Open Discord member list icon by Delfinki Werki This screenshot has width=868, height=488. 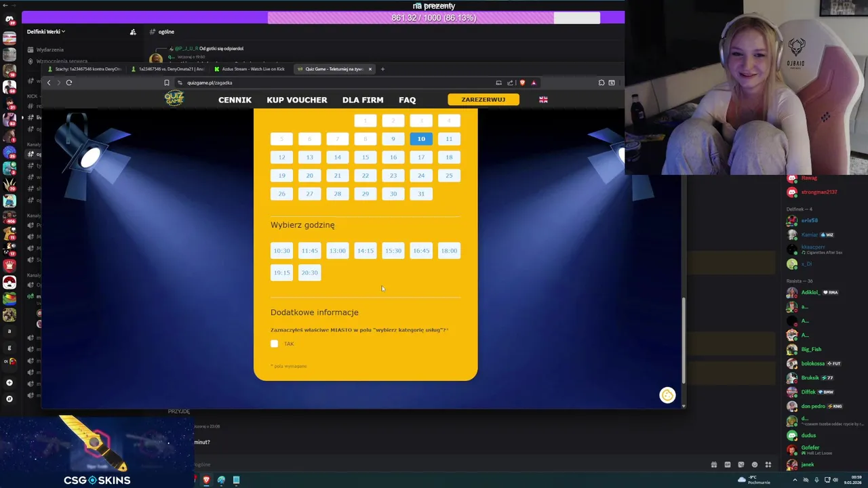point(133,32)
